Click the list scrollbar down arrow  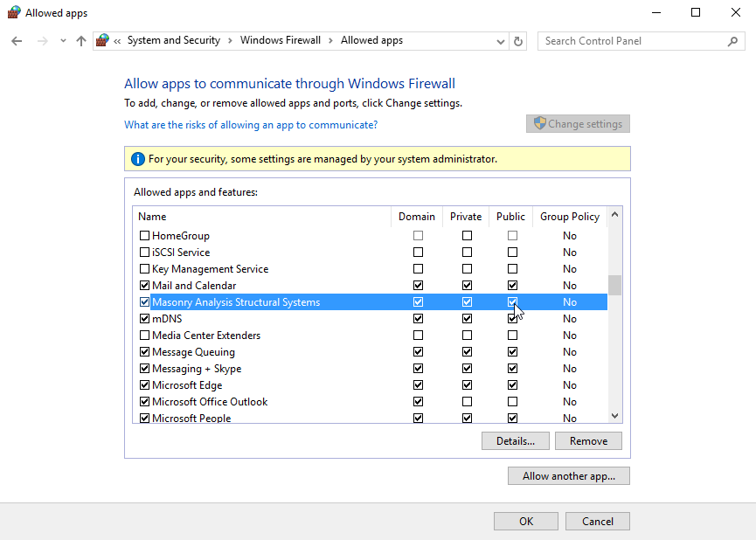614,416
